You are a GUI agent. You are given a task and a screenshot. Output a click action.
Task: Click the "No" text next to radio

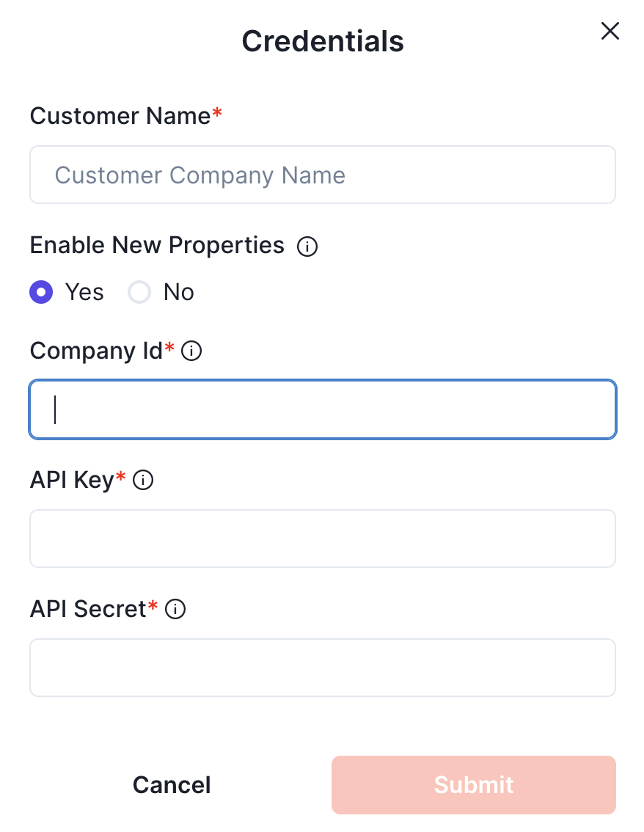179,293
